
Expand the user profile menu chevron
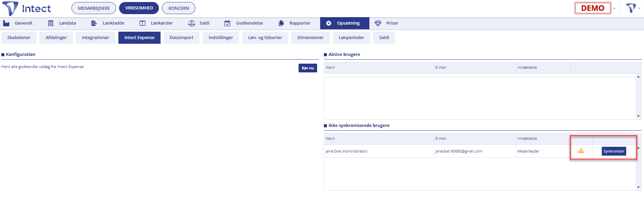tap(639, 8)
